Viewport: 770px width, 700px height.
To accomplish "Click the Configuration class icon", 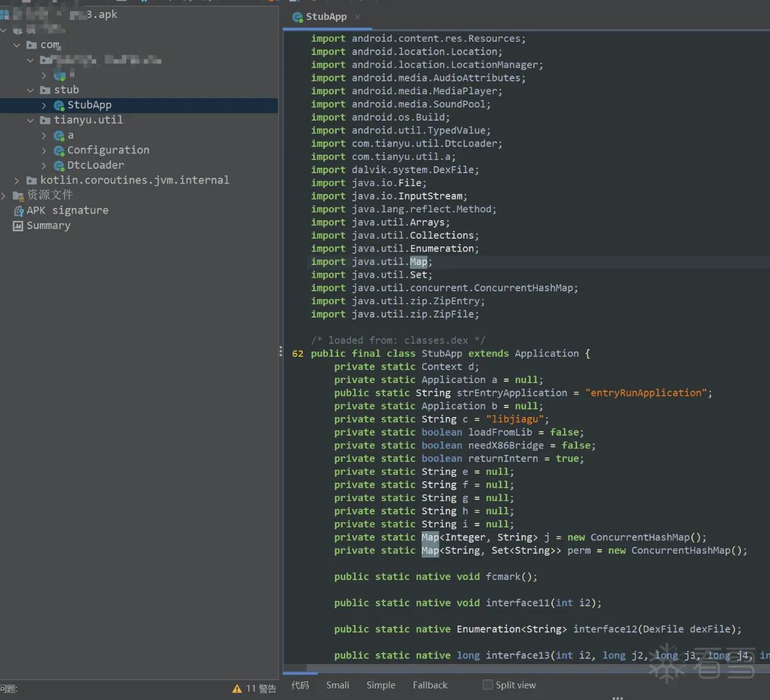I will pos(59,150).
